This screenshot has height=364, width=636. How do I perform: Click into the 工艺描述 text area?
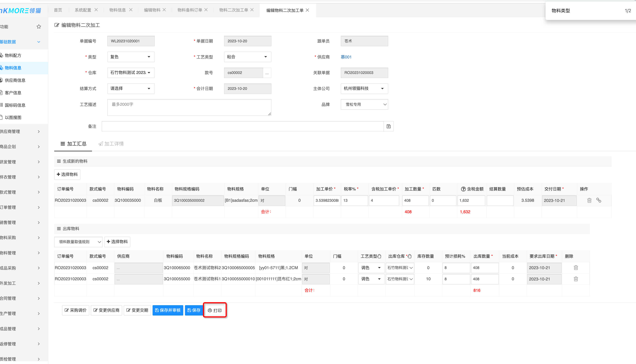pyautogui.click(x=189, y=107)
